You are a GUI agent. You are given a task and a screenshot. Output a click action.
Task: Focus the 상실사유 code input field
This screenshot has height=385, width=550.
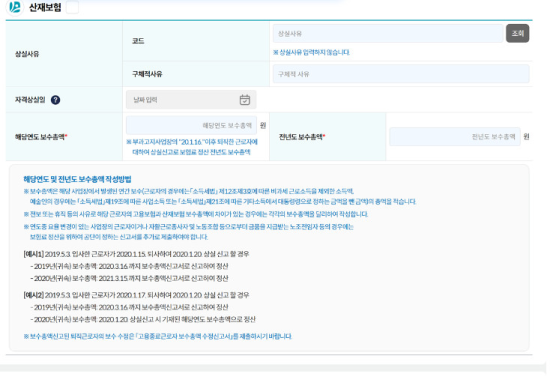point(388,34)
